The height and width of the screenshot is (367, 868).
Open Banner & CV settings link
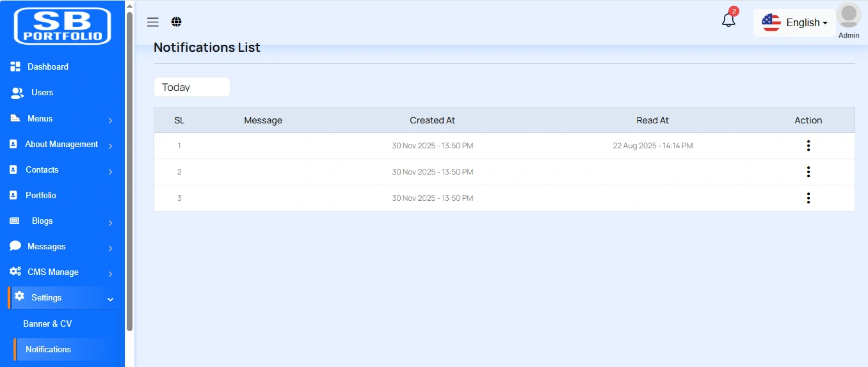(47, 324)
